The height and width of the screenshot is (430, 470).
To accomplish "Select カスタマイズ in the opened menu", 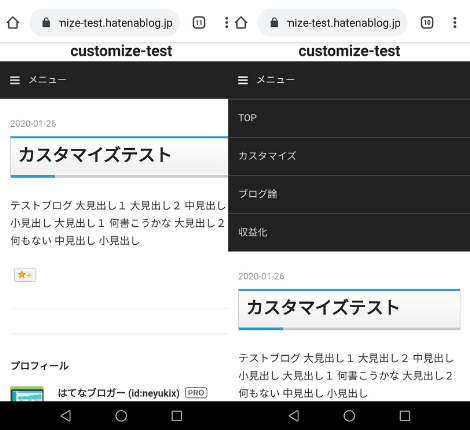I will [349, 156].
